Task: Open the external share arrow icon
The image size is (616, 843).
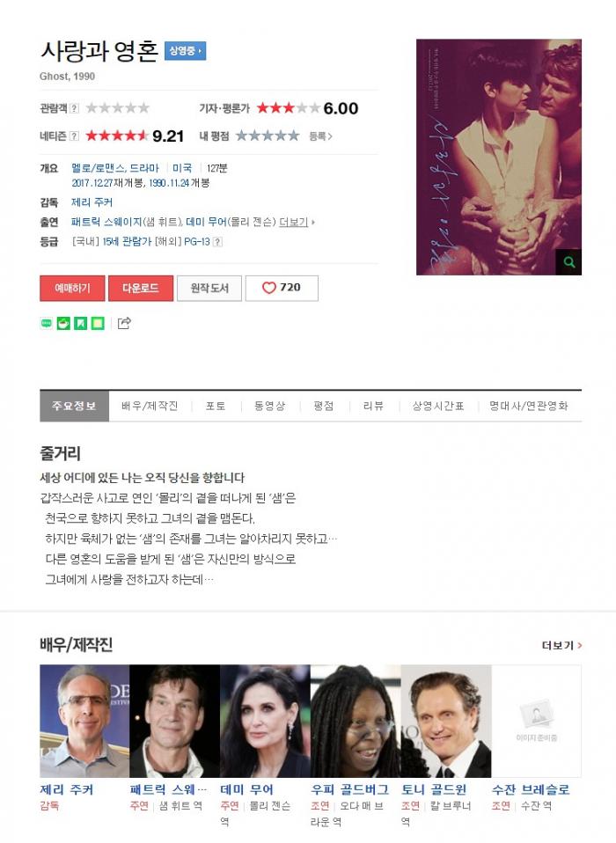Action: pyautogui.click(x=124, y=323)
